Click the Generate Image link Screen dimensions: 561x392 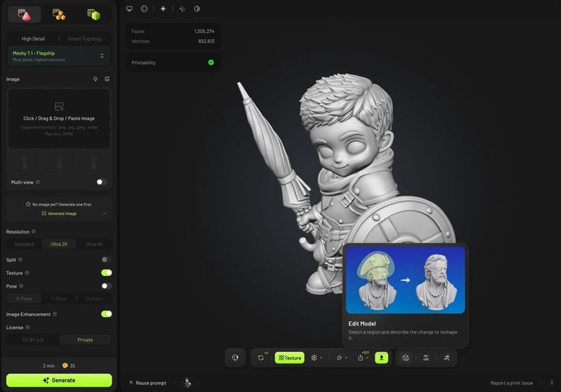click(59, 214)
